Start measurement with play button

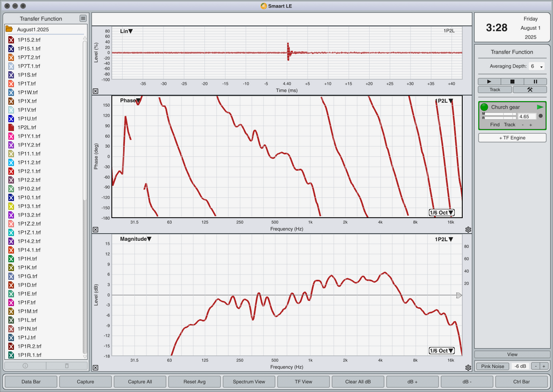pos(489,82)
